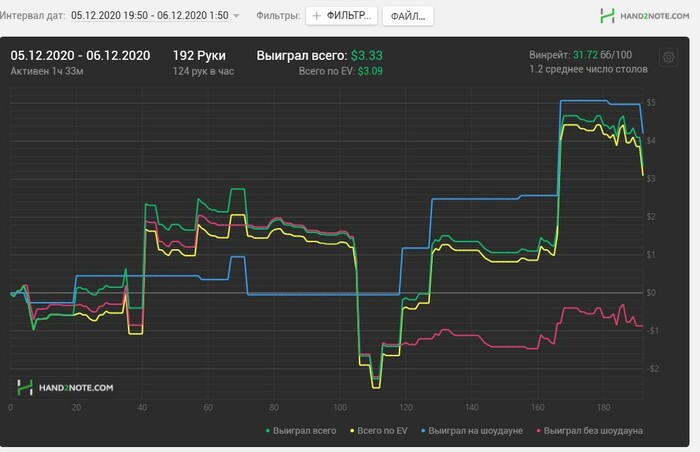Click the date range 05.12.2020 19:50 - 06.12.2020 1:50
This screenshot has width=700, height=452.
click(x=150, y=16)
